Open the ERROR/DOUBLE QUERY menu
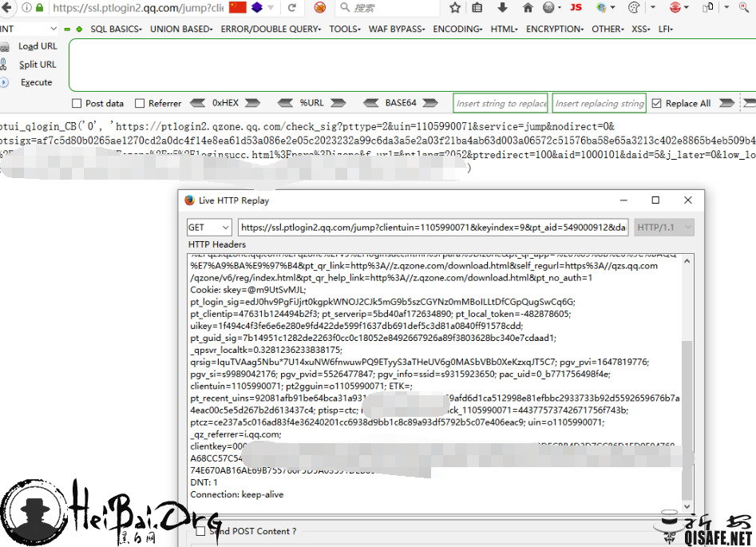 271,29
